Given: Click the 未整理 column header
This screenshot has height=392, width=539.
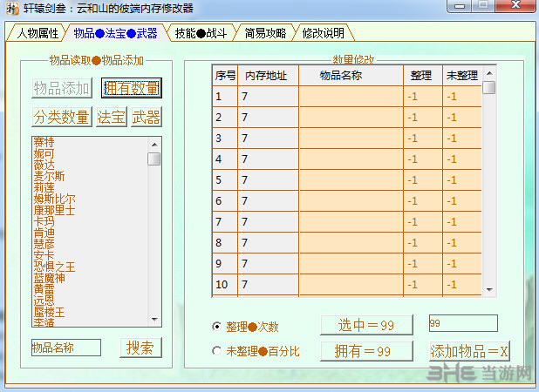Looking at the screenshot, I should (x=462, y=76).
